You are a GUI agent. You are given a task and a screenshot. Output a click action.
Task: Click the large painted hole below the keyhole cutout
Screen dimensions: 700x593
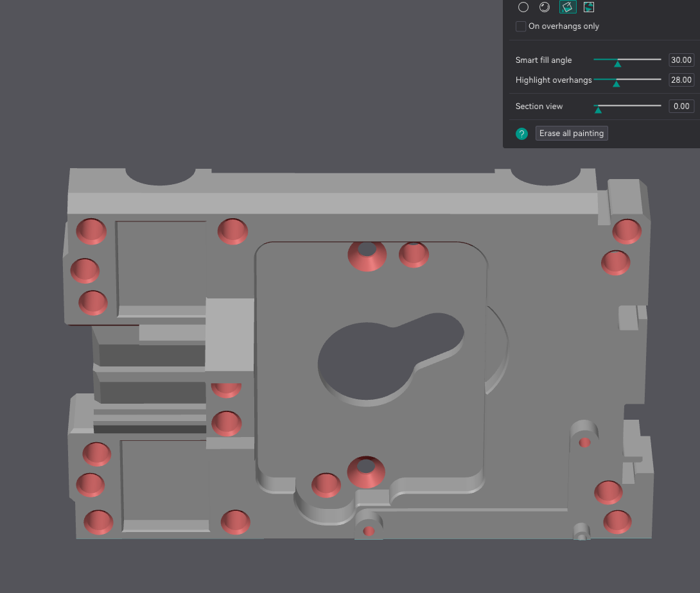click(x=367, y=472)
